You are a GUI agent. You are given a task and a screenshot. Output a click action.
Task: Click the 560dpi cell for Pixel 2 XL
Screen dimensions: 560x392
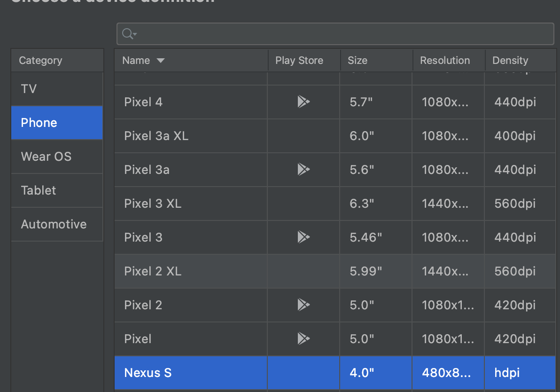click(520, 271)
